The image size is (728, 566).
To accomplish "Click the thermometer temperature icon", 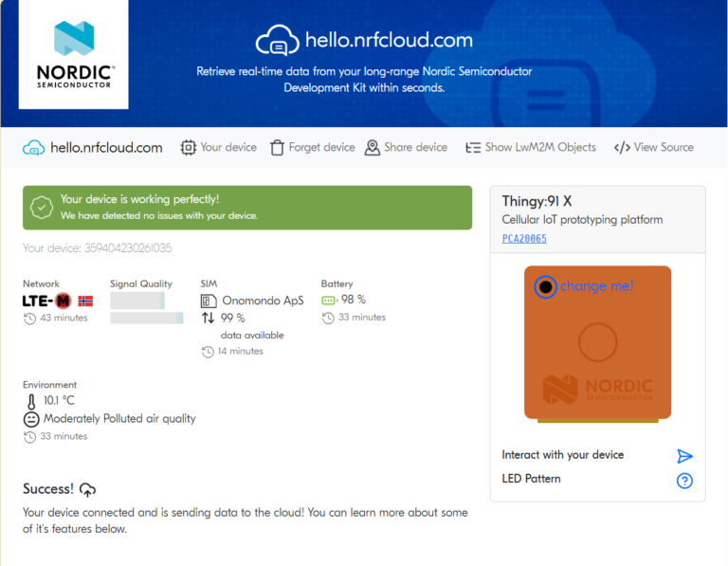I will (x=31, y=401).
